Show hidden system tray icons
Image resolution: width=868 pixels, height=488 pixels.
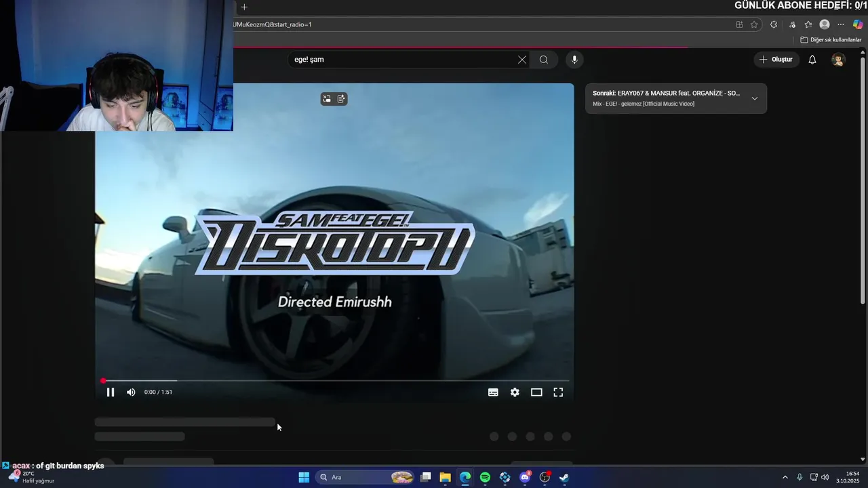point(785,477)
